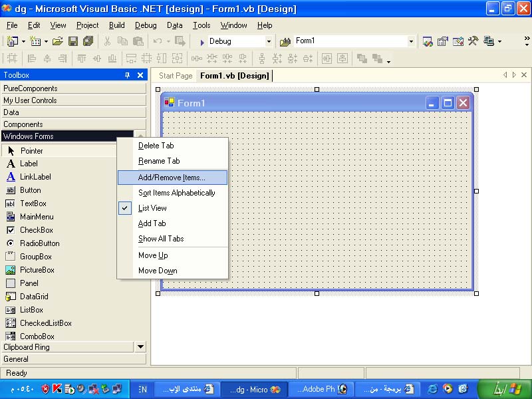532x399 pixels.
Task: Open the Debug configuration dropdown
Action: click(x=269, y=41)
